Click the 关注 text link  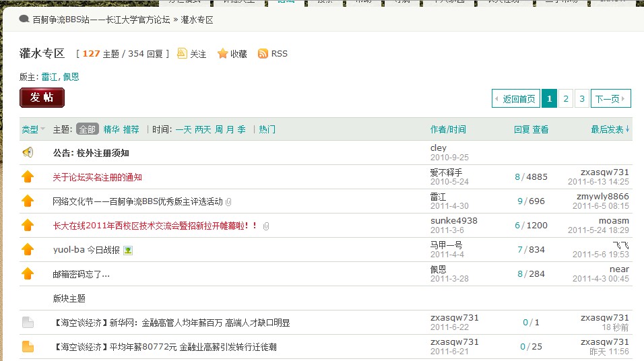tap(198, 54)
